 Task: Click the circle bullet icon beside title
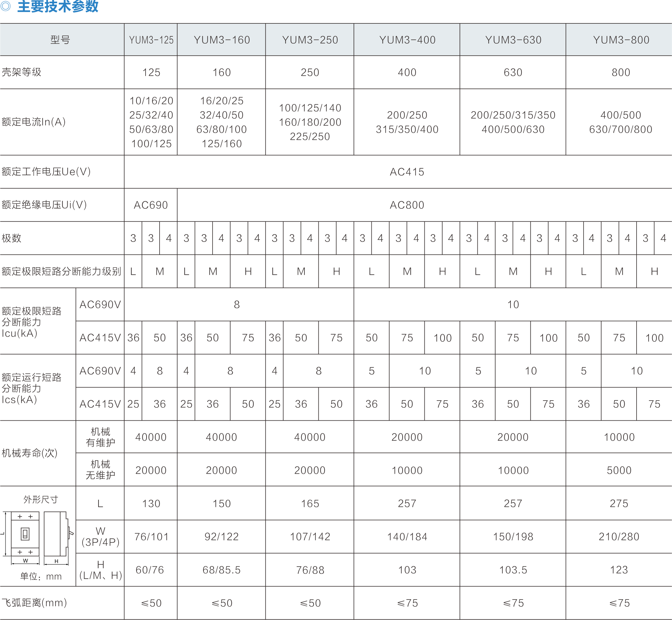[6, 6]
